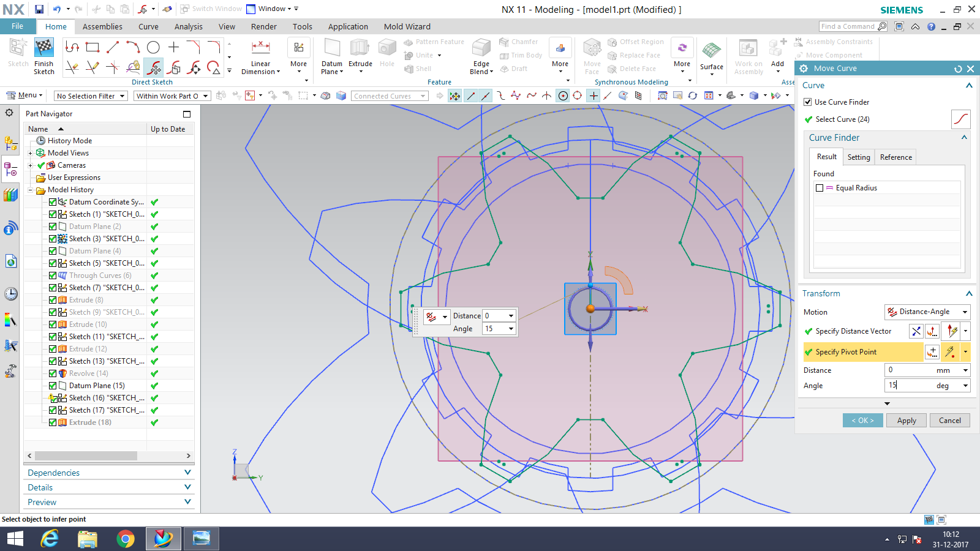Toggle Use Curve Finder checkbox
Image resolution: width=980 pixels, height=551 pixels.
[x=808, y=102]
